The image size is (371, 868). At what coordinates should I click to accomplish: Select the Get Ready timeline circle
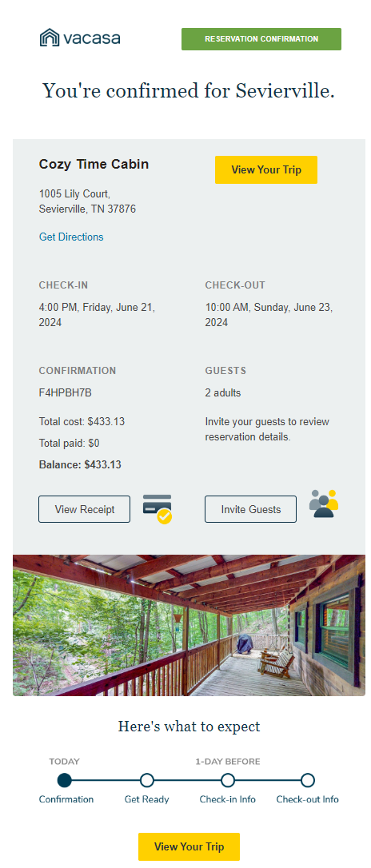(146, 781)
